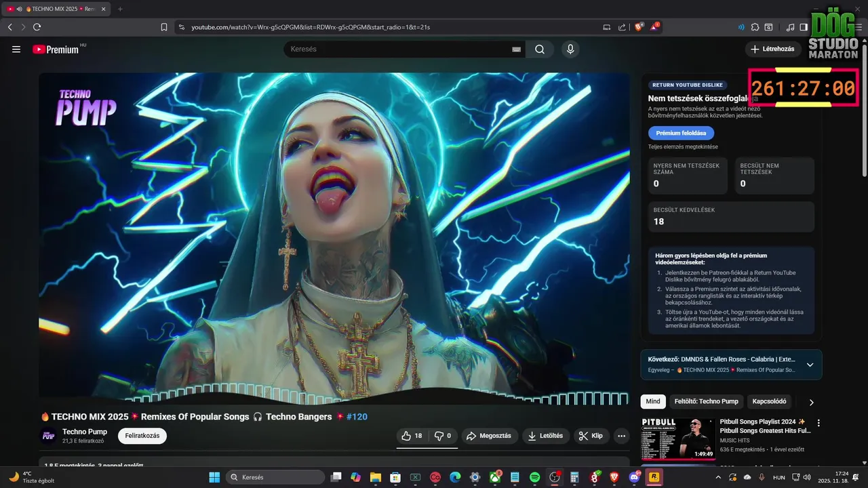
Task: Start voice search with the microphone
Action: click(570, 49)
